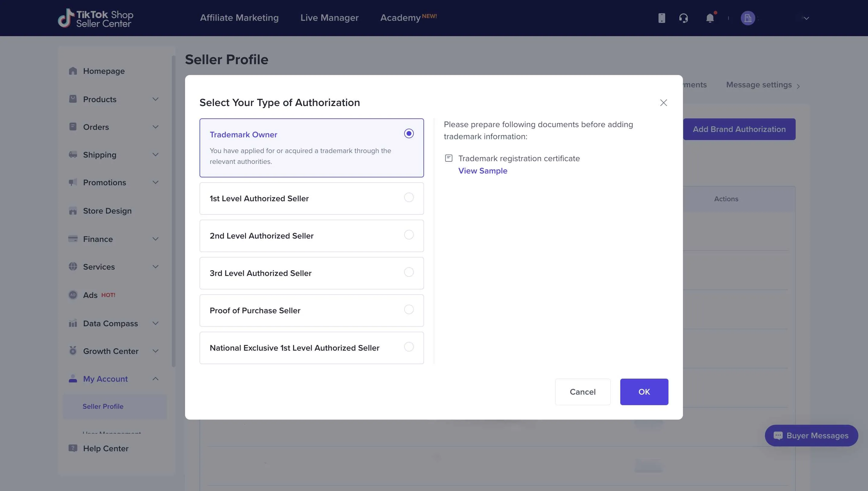Image resolution: width=868 pixels, height=491 pixels.
Task: Open the headset support icon
Action: pos(684,18)
